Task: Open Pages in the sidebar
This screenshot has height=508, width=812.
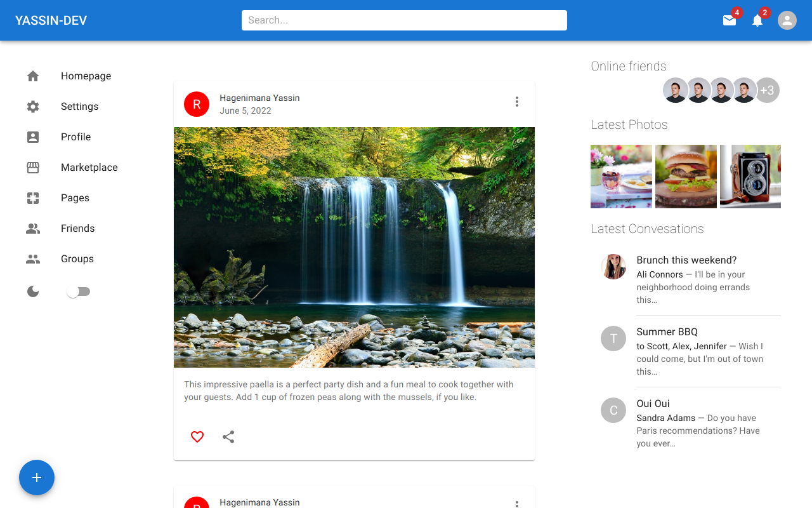Action: tap(75, 198)
